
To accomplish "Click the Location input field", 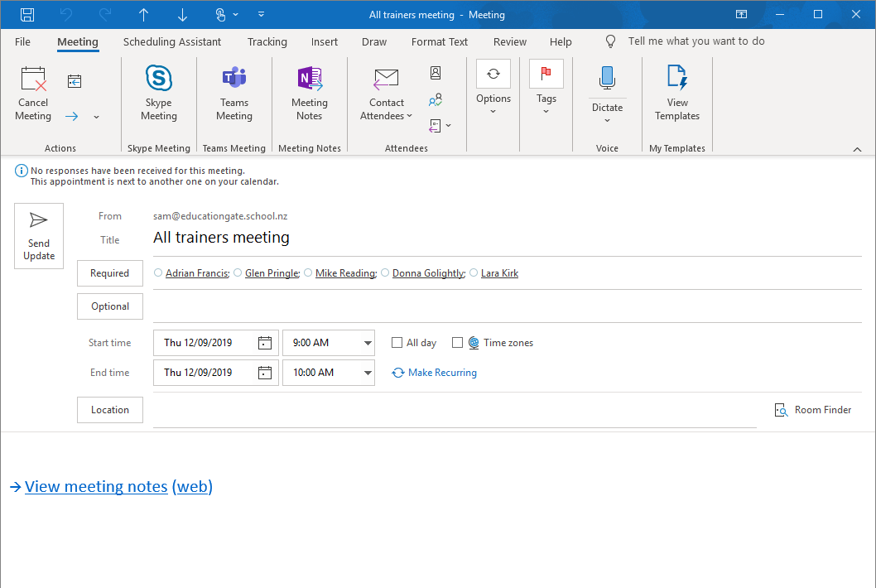I will pos(455,409).
